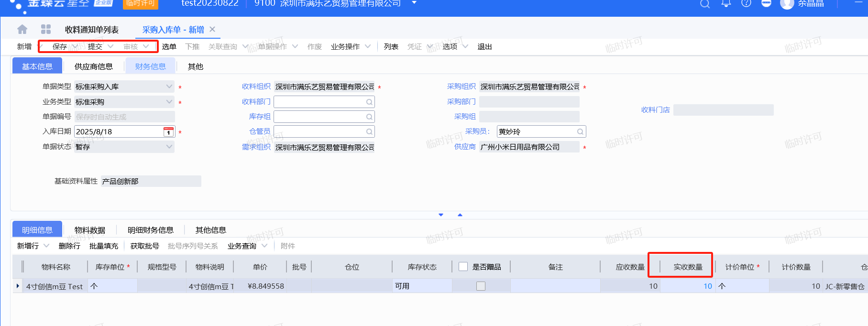This screenshot has width=868, height=326.
Task: Click the 删除行 button
Action: [x=69, y=246]
